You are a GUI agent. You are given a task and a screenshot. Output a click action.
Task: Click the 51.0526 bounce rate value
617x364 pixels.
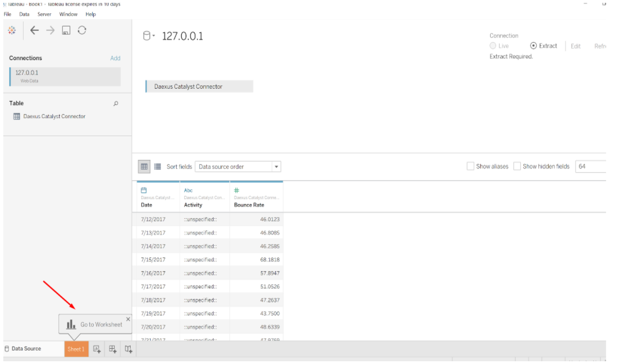pos(269,287)
